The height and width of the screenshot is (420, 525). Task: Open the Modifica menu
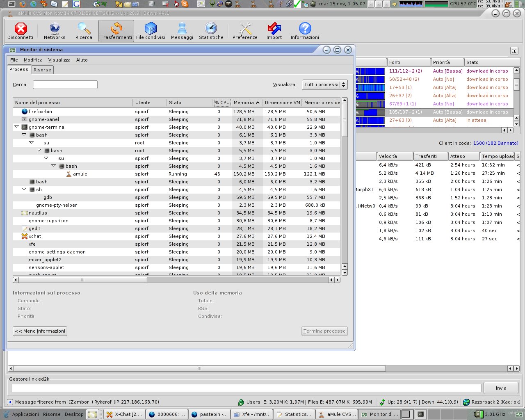(33, 60)
